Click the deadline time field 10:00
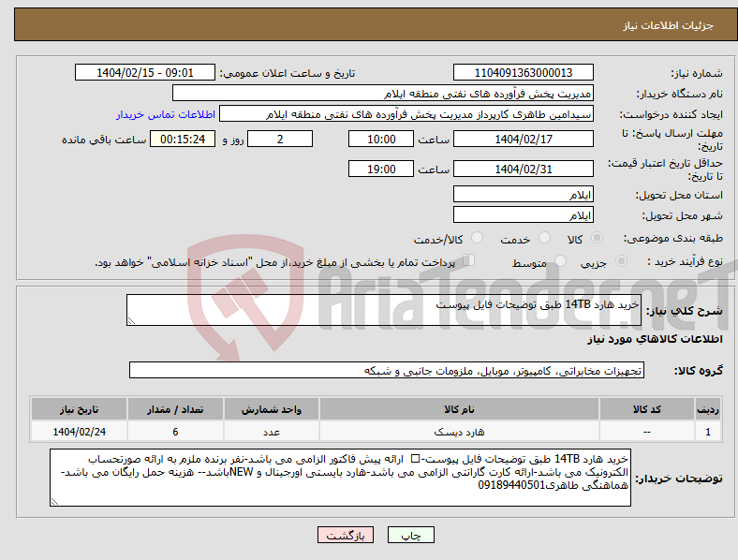 381,139
